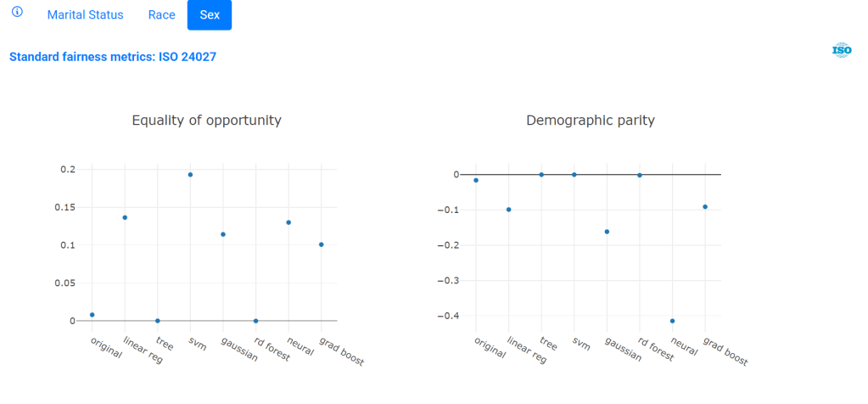The width and height of the screenshot is (868, 404).
Task: Switch to the Marital Status tab
Action: (85, 15)
